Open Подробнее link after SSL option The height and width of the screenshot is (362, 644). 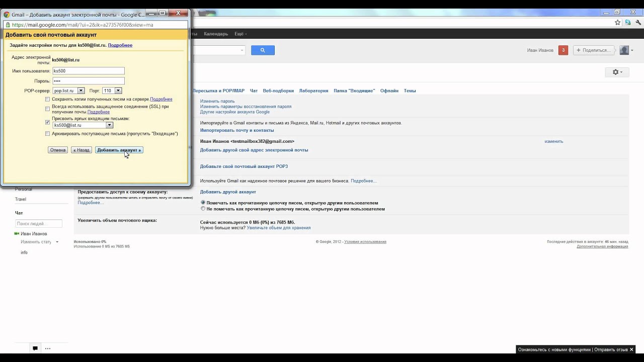98,112
